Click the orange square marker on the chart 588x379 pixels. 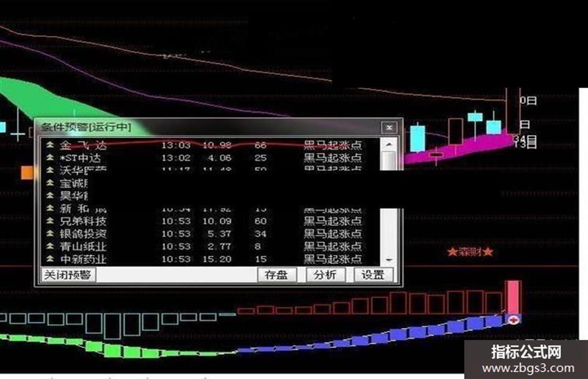[27, 172]
